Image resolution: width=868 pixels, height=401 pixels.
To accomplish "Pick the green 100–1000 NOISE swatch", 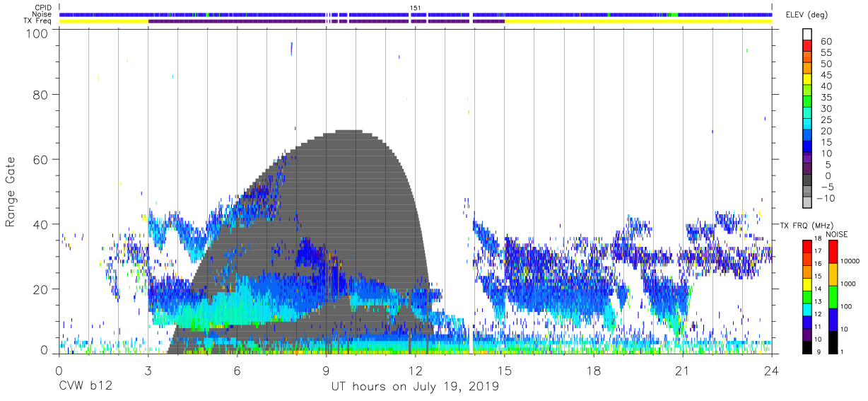I will coord(833,297).
